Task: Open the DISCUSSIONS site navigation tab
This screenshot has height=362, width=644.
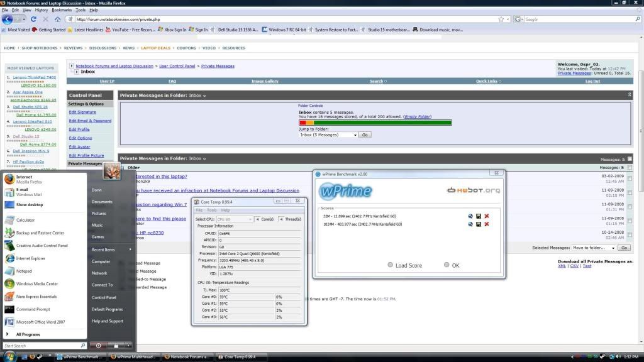Action: [x=103, y=48]
